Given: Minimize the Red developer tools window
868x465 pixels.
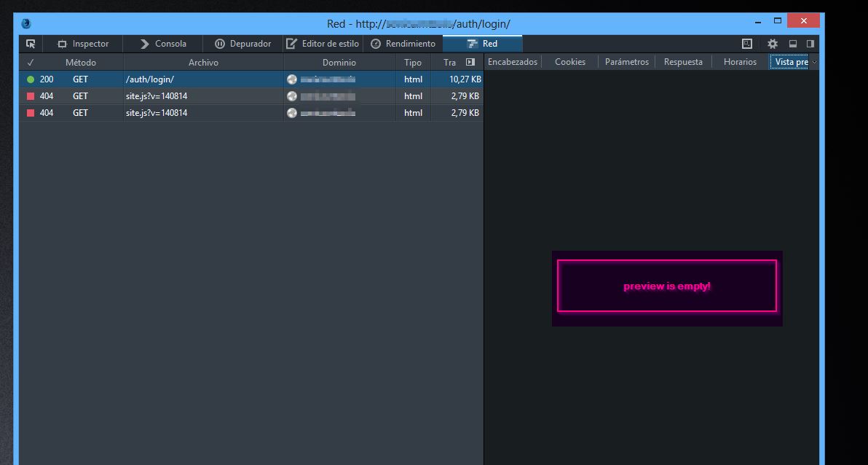Looking at the screenshot, I should click(757, 22).
